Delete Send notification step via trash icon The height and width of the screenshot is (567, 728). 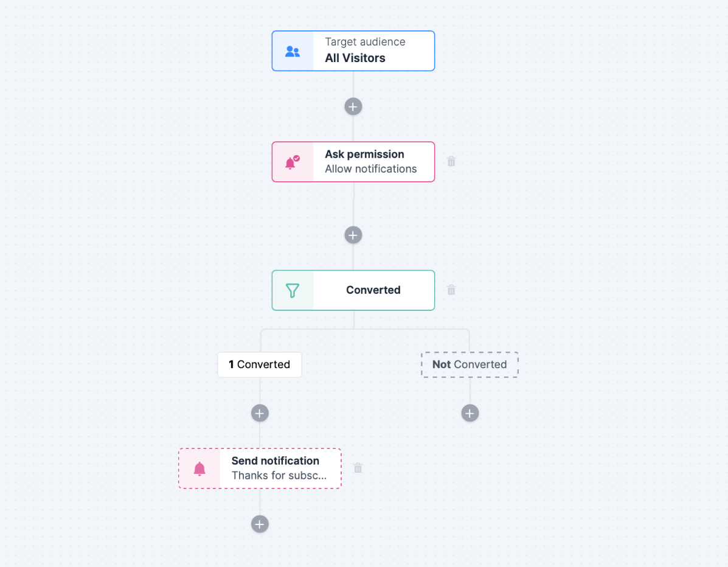point(358,468)
